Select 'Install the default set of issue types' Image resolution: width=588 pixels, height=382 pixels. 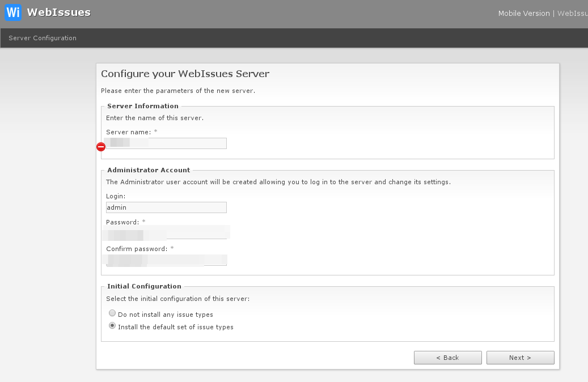click(x=112, y=326)
